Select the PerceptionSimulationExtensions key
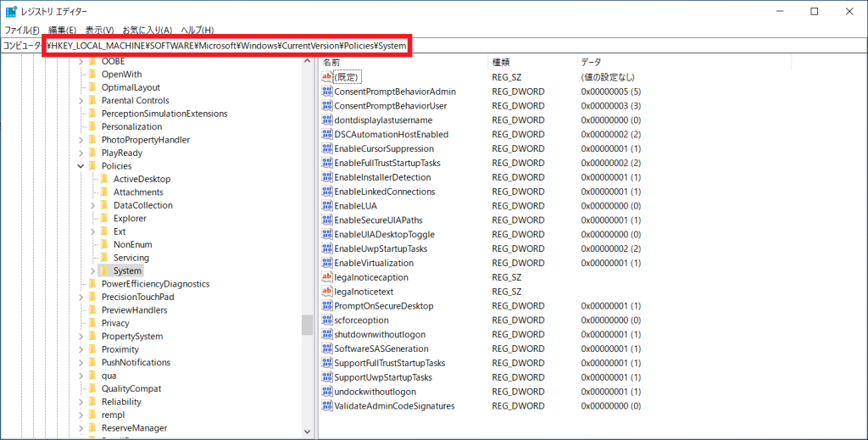Screen dimensions: 868x440 [164, 114]
